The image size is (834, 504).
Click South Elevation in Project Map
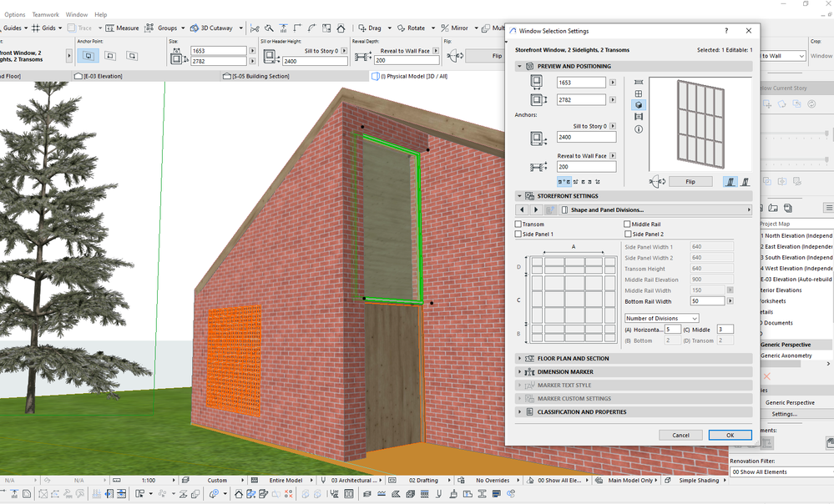coord(796,257)
